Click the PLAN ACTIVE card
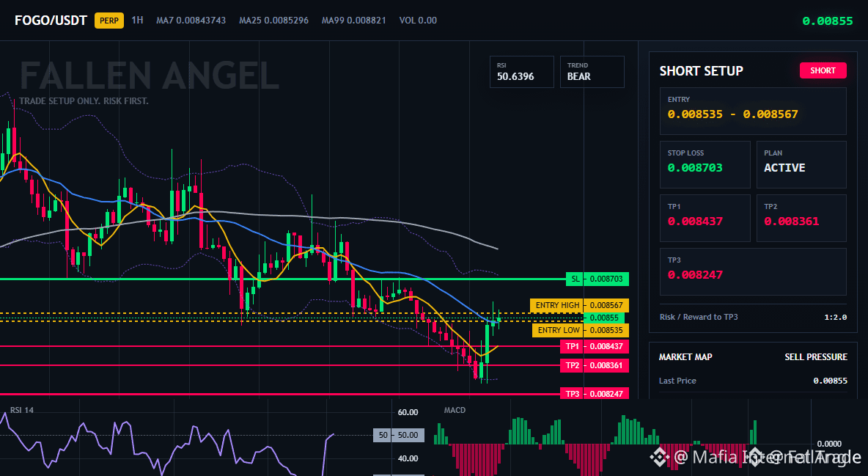This screenshot has width=868, height=476. point(801,164)
